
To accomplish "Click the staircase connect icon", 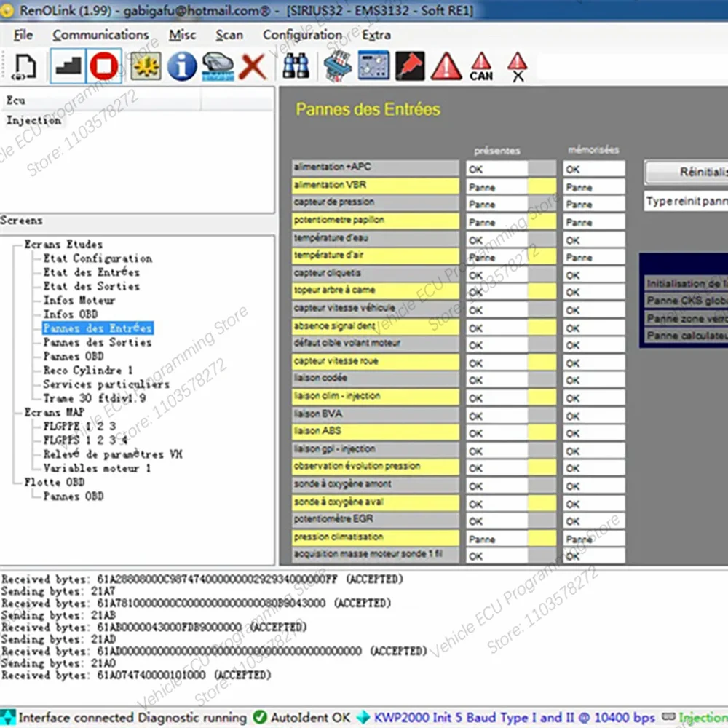I will point(68,67).
